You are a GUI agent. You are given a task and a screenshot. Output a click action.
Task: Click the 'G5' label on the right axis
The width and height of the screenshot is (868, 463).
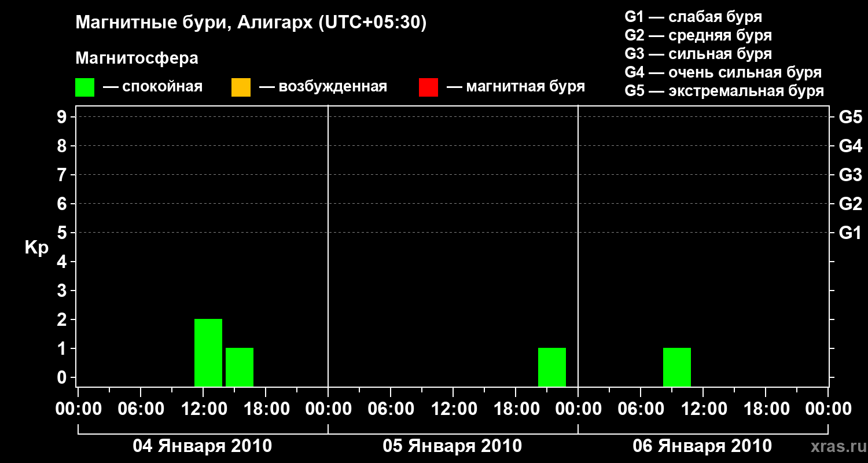[850, 117]
